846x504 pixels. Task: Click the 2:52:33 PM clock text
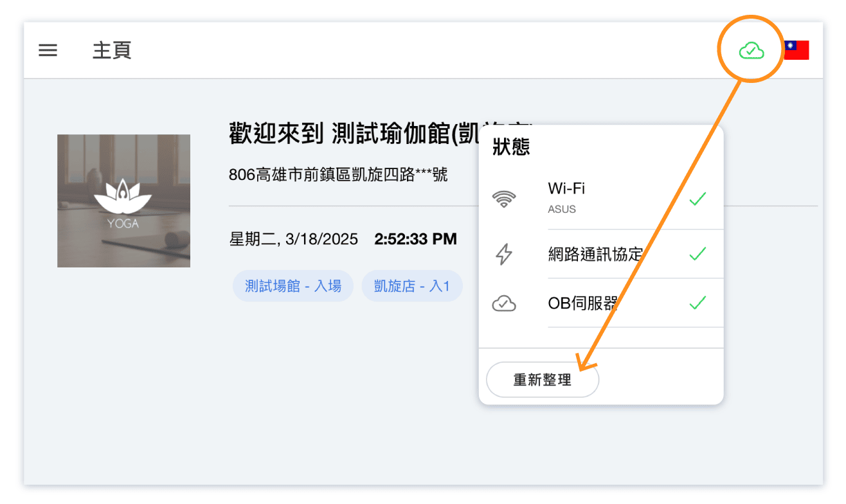(415, 240)
